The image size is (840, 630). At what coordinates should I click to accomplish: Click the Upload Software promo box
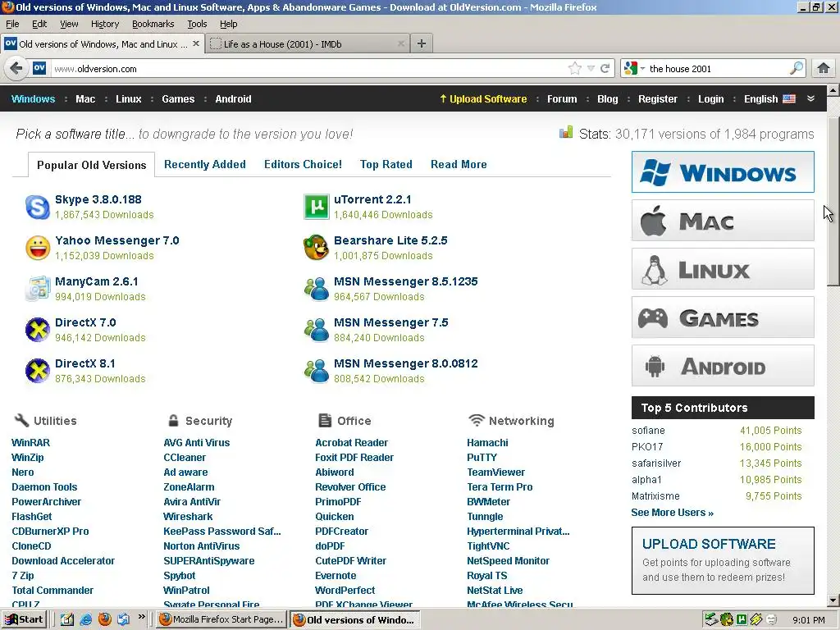(723, 560)
